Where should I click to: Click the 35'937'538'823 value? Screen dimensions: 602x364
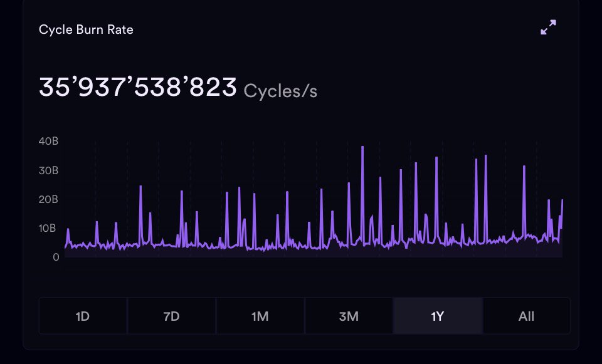138,86
